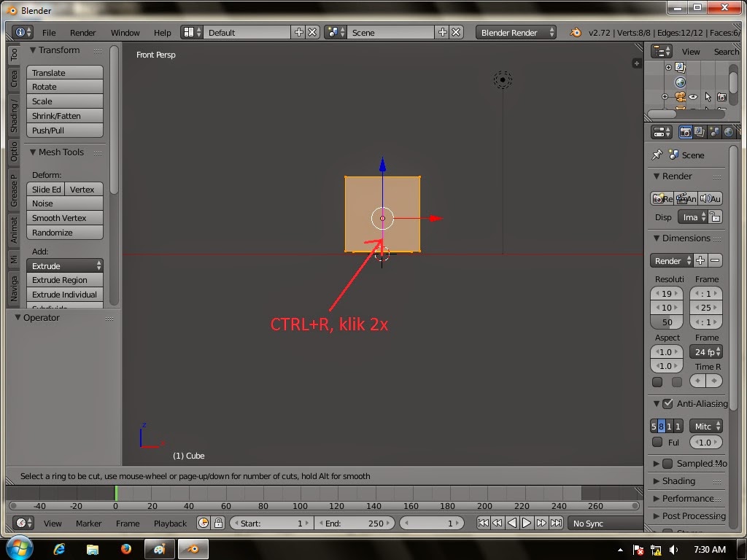Click the filter size slider showing 1.0
The width and height of the screenshot is (747, 560).
(x=705, y=442)
